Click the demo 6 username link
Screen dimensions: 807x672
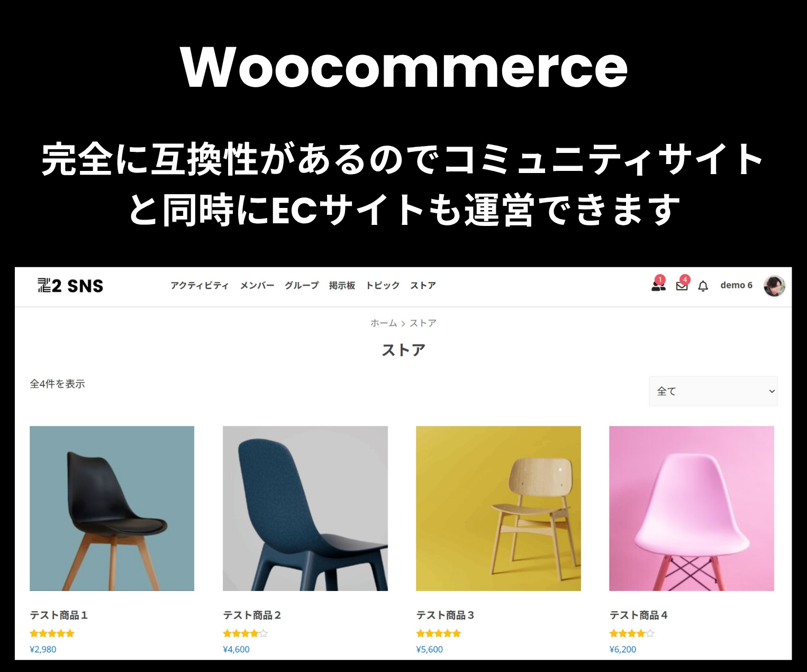tap(736, 285)
